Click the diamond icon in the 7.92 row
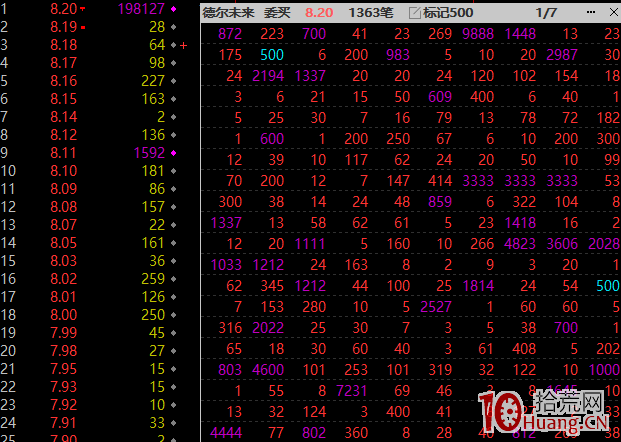 coord(173,405)
